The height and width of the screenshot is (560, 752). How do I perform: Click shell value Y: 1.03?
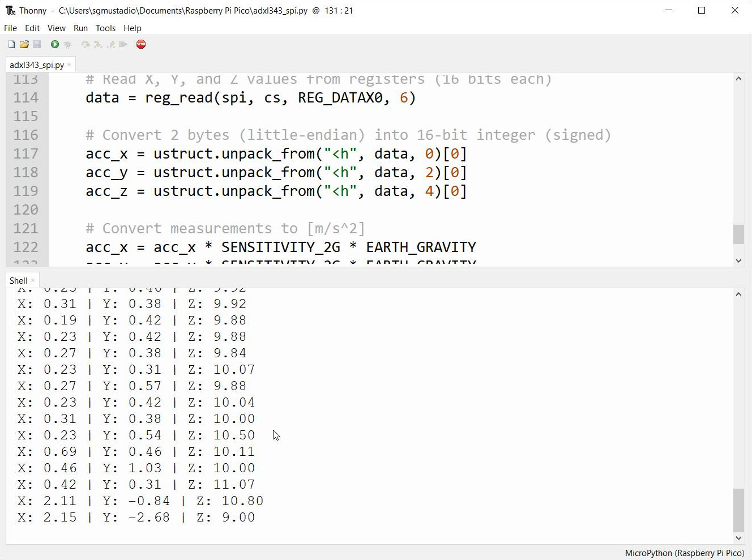(x=132, y=468)
